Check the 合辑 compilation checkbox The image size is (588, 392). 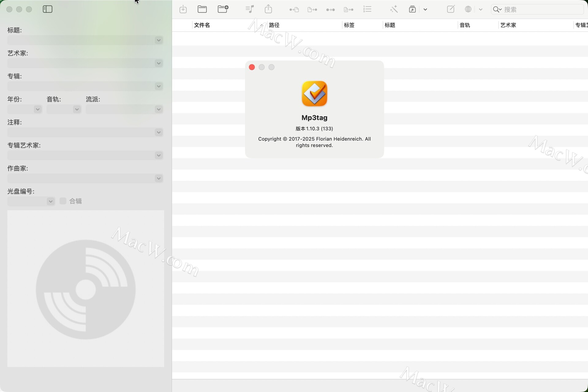coord(63,201)
